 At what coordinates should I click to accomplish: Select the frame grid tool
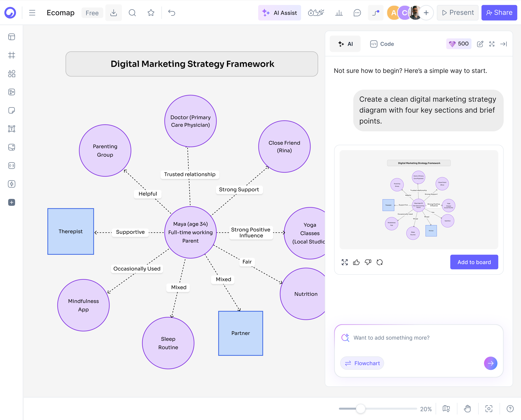click(12, 55)
